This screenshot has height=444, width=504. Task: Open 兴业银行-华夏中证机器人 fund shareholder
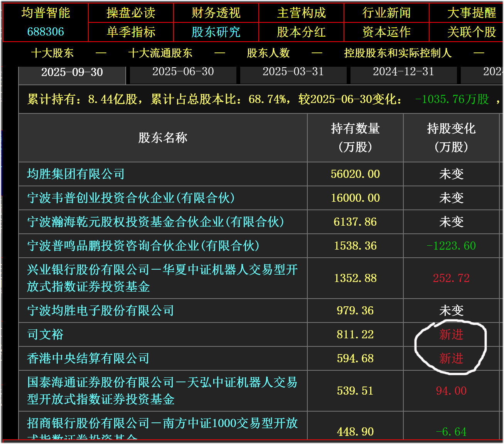[162, 278]
